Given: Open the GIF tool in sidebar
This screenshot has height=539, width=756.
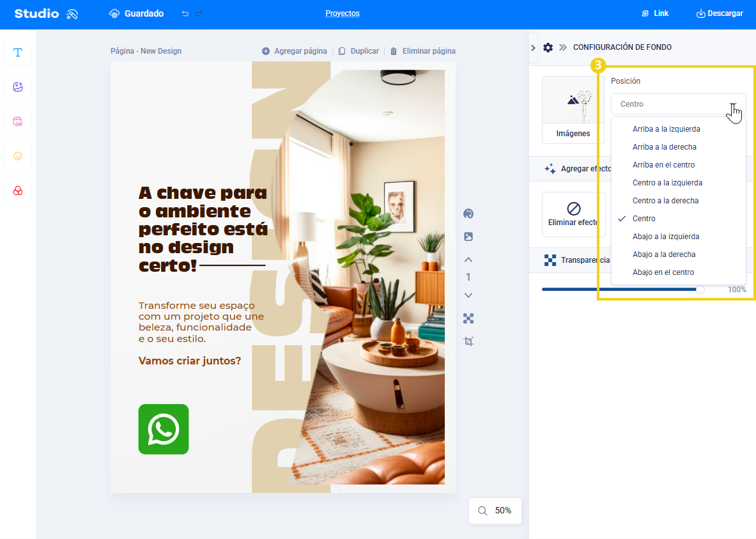Looking at the screenshot, I should 18,121.
